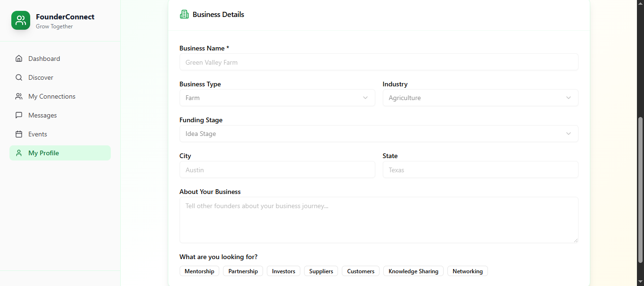
Task: Select the Networking tag
Action: click(468, 271)
